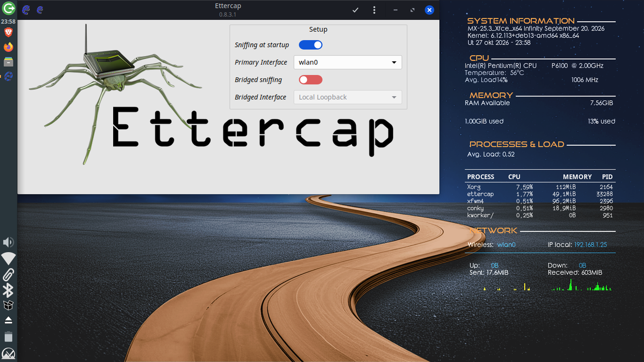This screenshot has height=362, width=644.
Task: Click the 'kworker/' process row in Conky
Action: click(540, 215)
